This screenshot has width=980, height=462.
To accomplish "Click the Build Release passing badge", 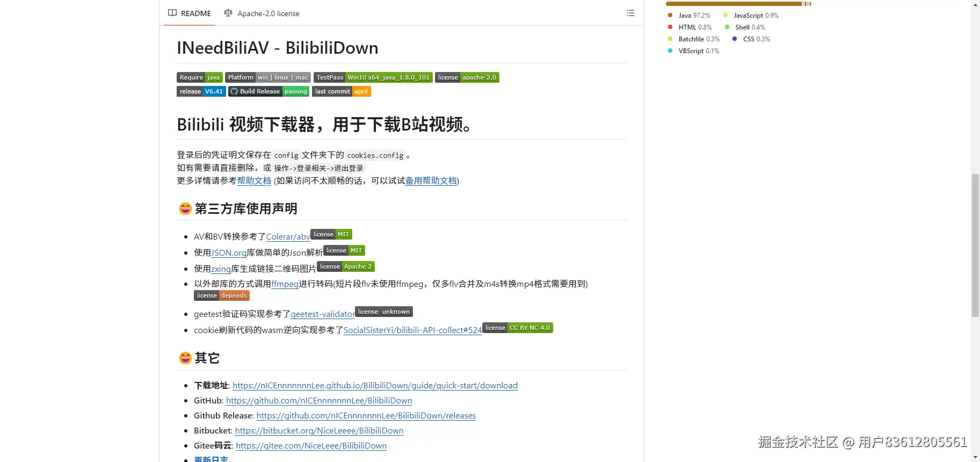I will coord(269,91).
